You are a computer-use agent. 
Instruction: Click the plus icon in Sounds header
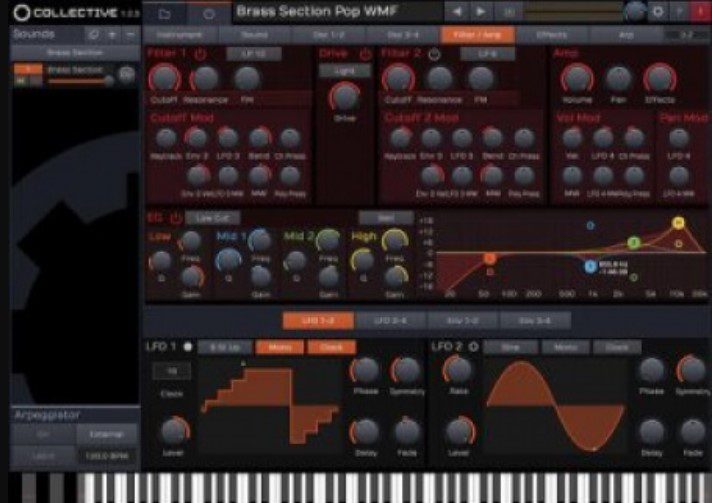point(112,35)
